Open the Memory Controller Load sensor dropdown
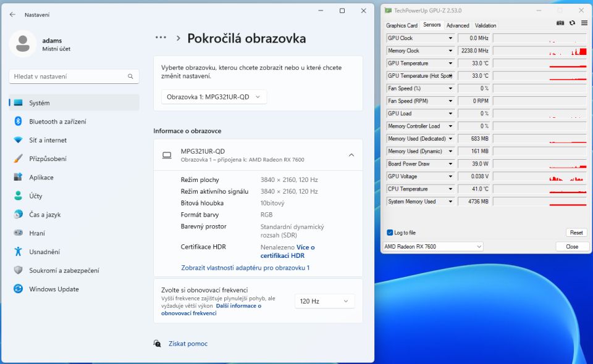Viewport: 593px width, 364px height. click(x=450, y=126)
